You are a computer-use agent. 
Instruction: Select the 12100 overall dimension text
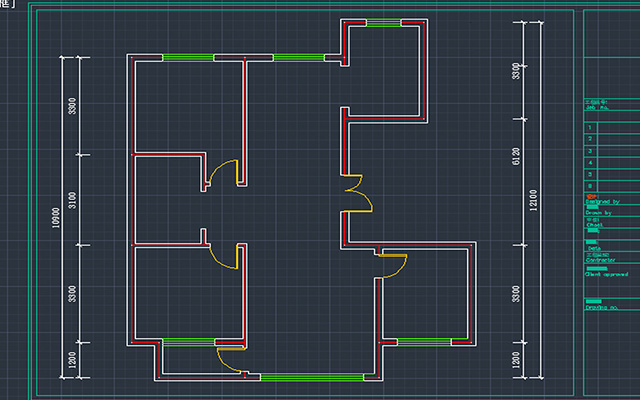[x=533, y=200]
